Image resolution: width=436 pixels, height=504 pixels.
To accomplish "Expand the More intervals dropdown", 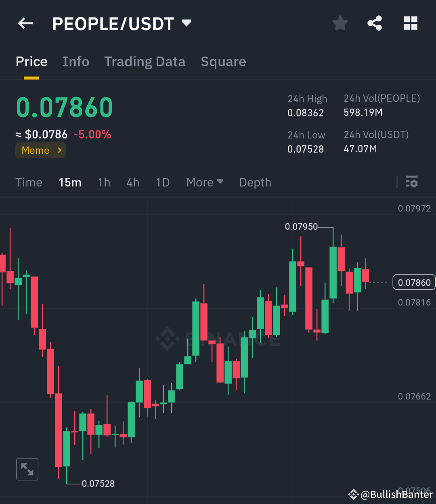I will click(205, 182).
